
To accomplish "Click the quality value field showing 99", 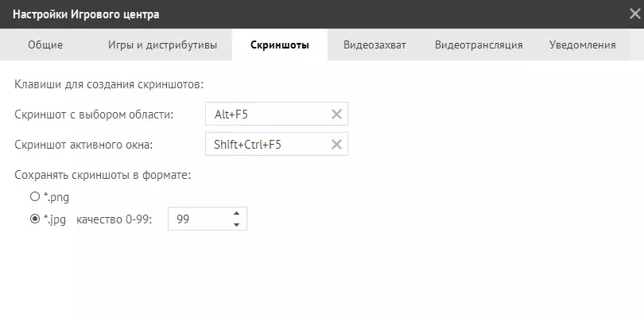I will [x=199, y=219].
